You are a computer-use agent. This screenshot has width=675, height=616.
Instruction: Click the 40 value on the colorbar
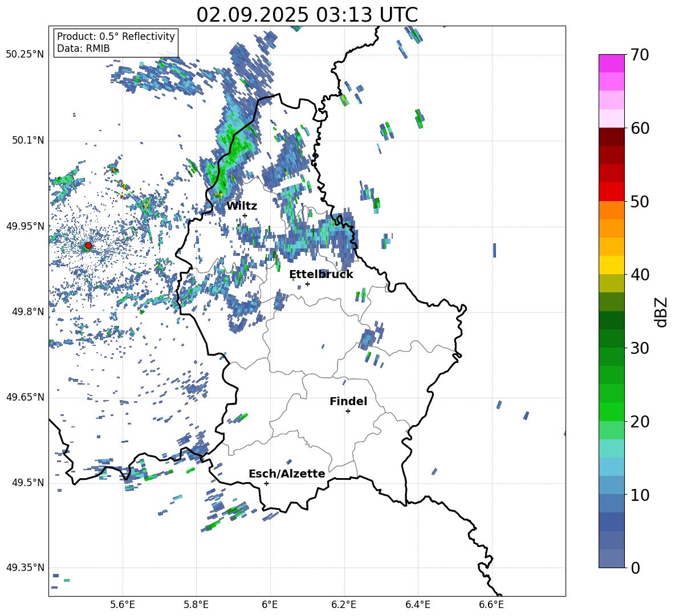pos(639,275)
